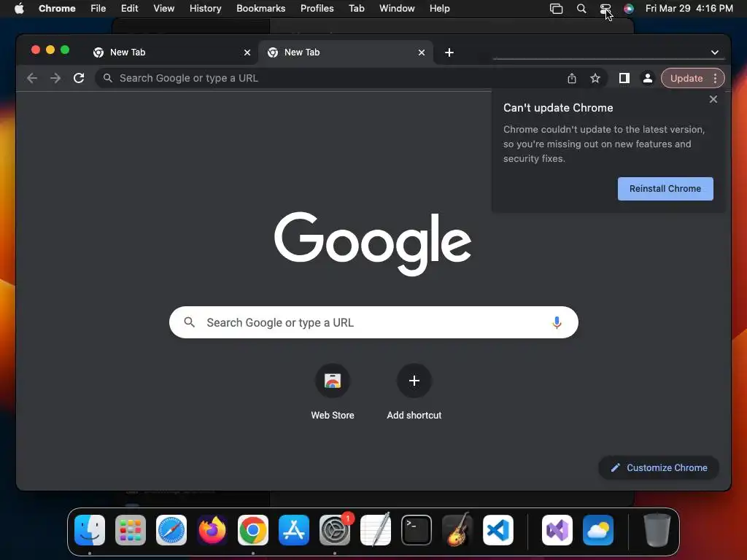Launch GarageBand from the dock
The height and width of the screenshot is (560, 747).
coord(457,530)
